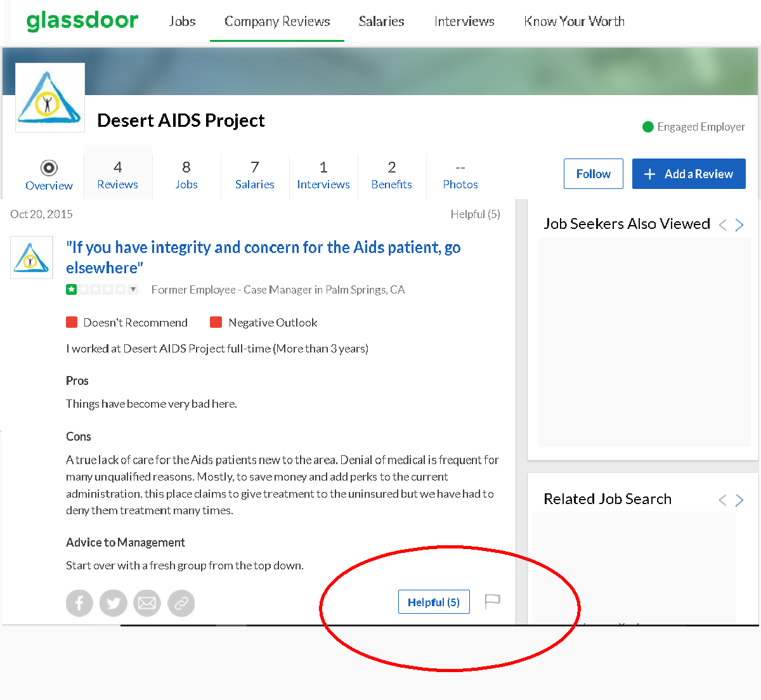Viewport: 761px width, 700px height.
Task: Show next in Job Seekers Also Viewed
Action: click(x=739, y=224)
